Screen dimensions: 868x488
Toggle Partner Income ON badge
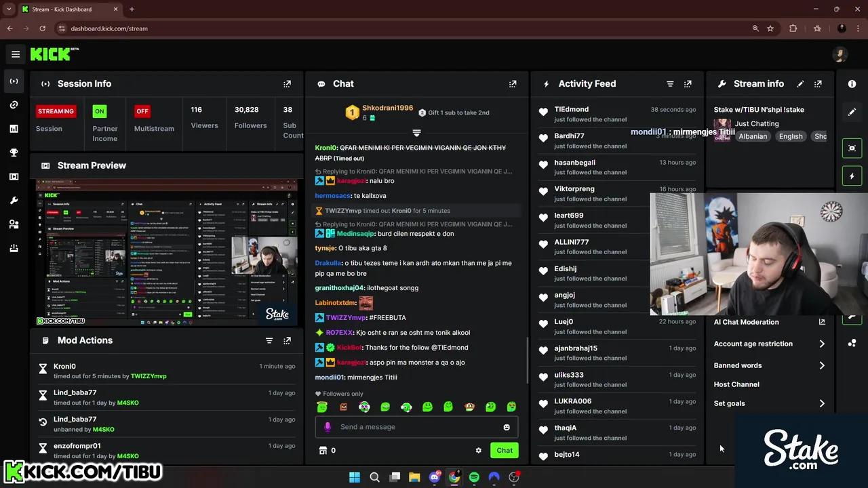[x=100, y=111]
